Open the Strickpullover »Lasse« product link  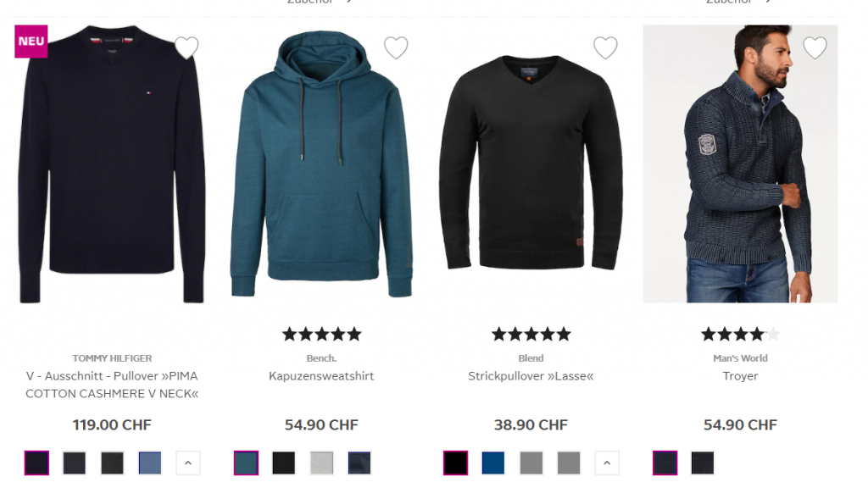pyautogui.click(x=531, y=376)
